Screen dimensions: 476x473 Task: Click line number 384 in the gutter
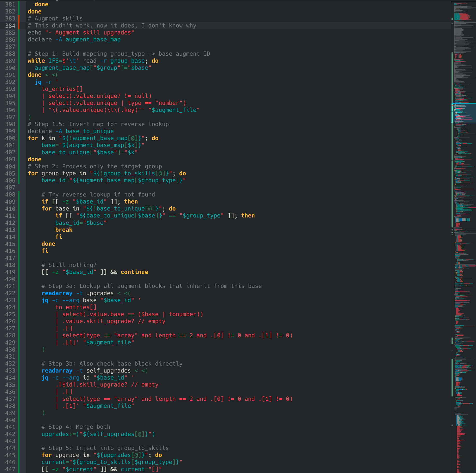(10, 26)
